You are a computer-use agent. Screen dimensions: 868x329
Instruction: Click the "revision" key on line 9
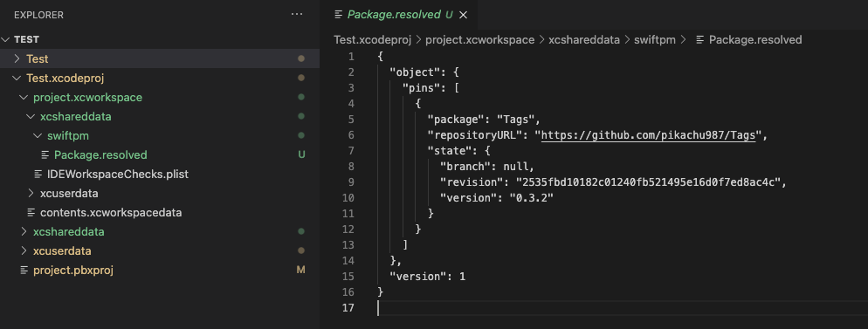click(471, 182)
